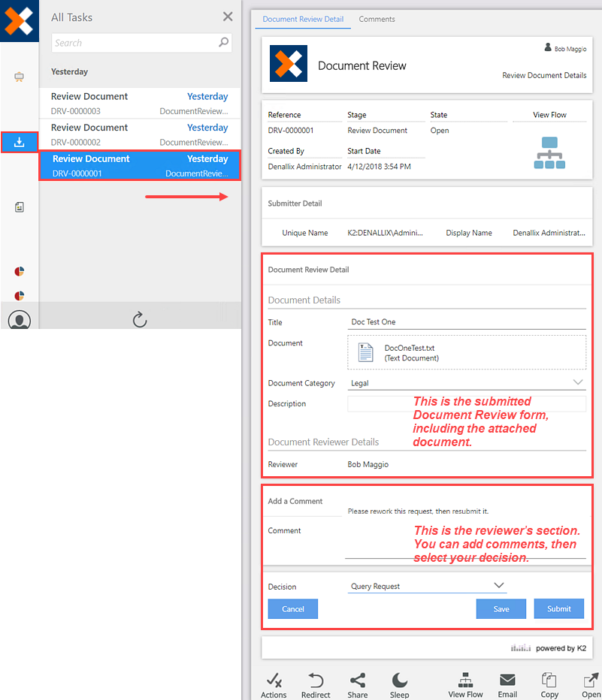Email the task using the envelope icon
602x700 pixels.
coord(507,678)
